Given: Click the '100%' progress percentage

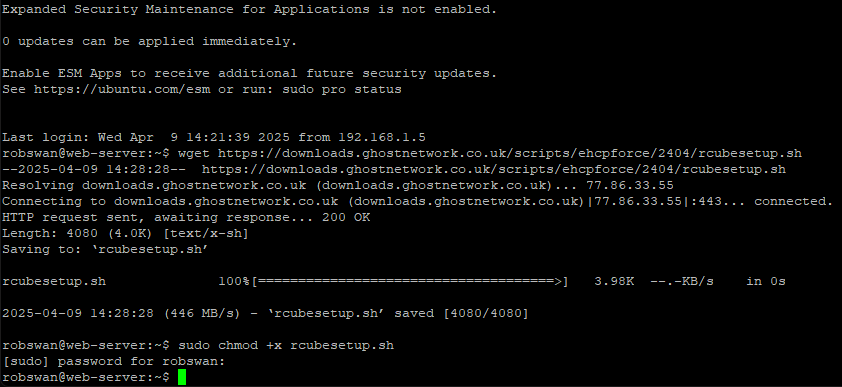Looking at the screenshot, I should [234, 281].
